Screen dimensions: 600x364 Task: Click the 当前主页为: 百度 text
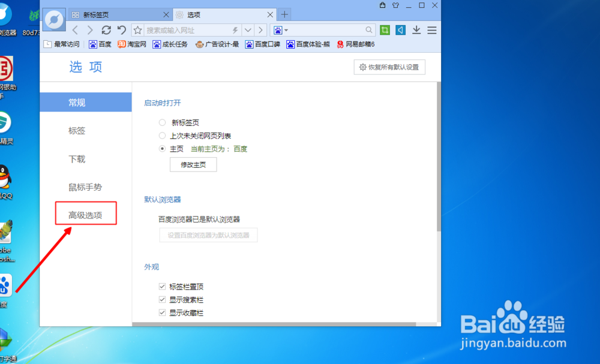point(219,149)
